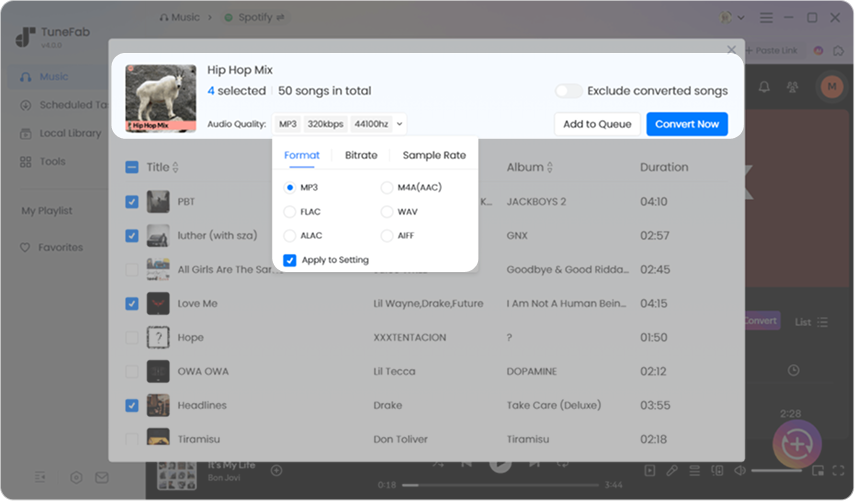Toggle the Exclude converted songs switch
This screenshot has width=855, height=501.
pos(568,91)
